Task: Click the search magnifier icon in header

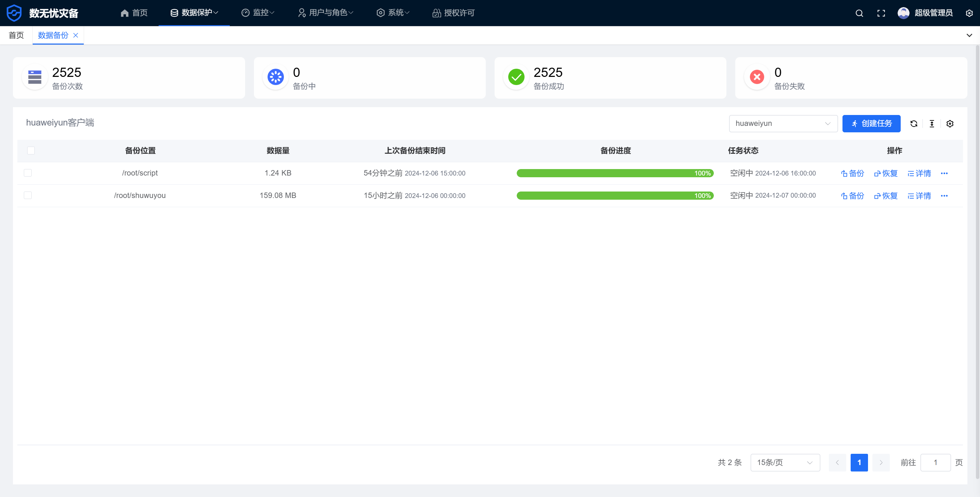Action: tap(859, 13)
